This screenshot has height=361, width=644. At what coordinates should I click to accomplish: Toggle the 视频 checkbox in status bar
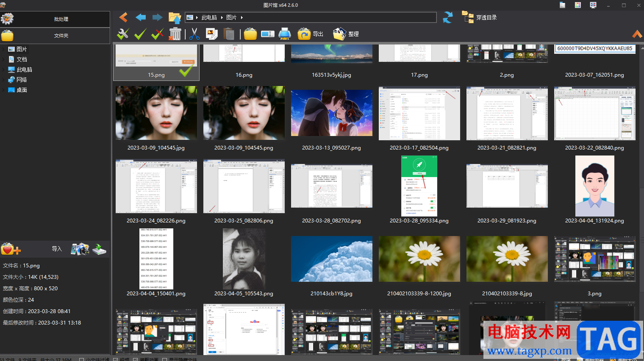116,360
